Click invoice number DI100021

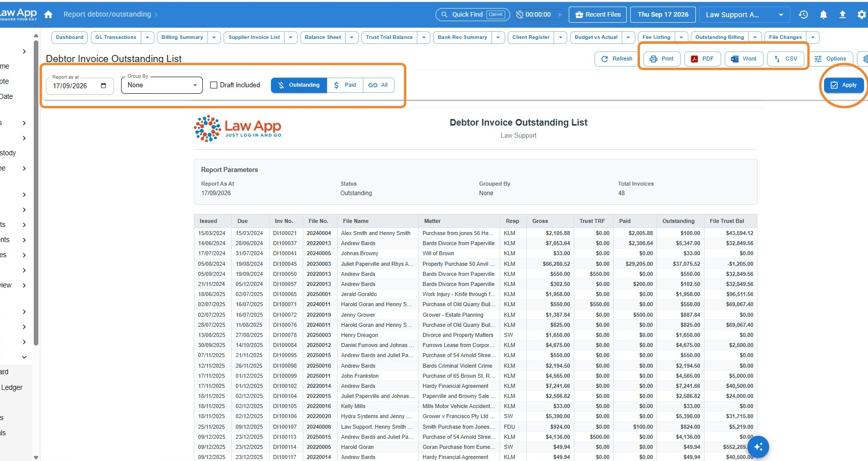pos(285,233)
